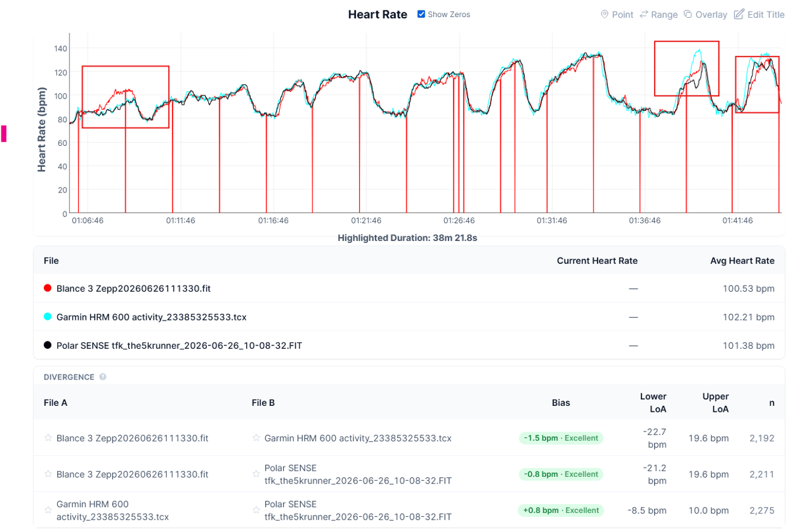Click the File B column header
The image size is (788, 532).
(263, 403)
